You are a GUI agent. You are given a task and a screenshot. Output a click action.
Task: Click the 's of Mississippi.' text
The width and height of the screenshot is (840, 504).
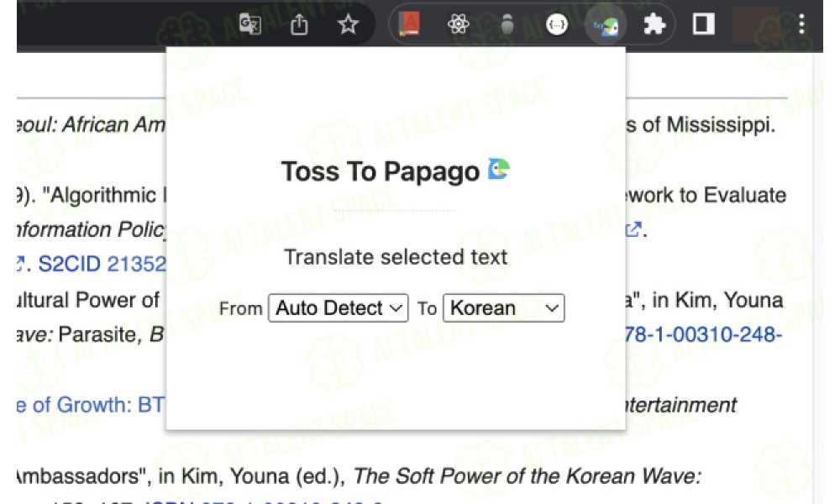[701, 125]
